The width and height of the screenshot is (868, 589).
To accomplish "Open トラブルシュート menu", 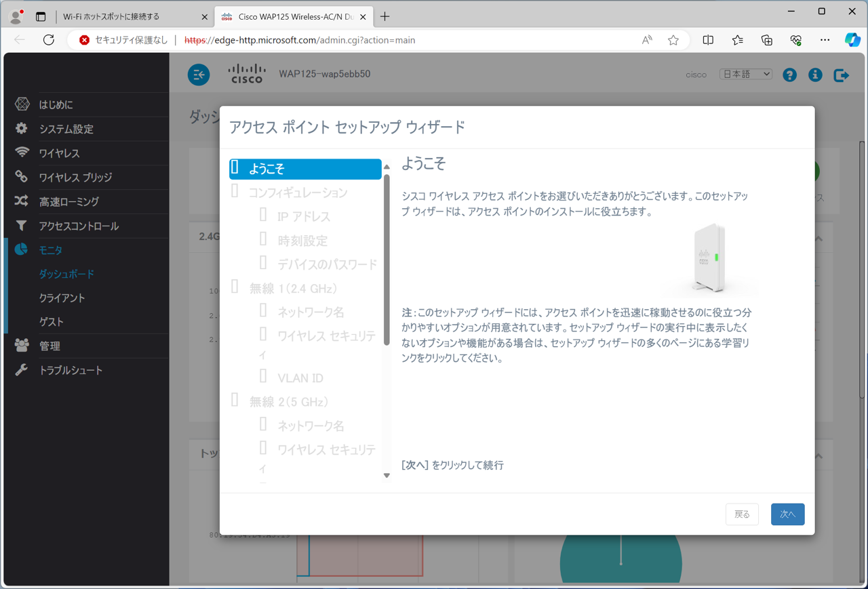I will coord(71,371).
